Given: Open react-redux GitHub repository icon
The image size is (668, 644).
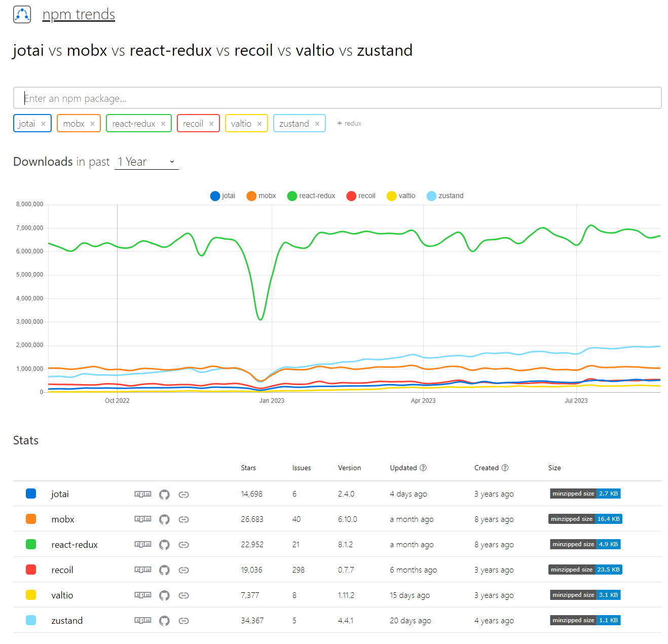Looking at the screenshot, I should coord(164,545).
